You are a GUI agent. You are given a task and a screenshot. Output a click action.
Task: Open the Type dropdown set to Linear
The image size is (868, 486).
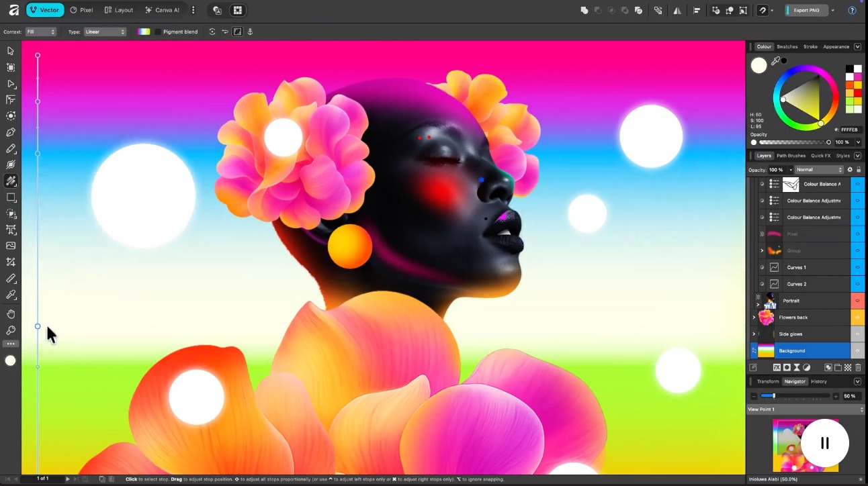point(104,32)
